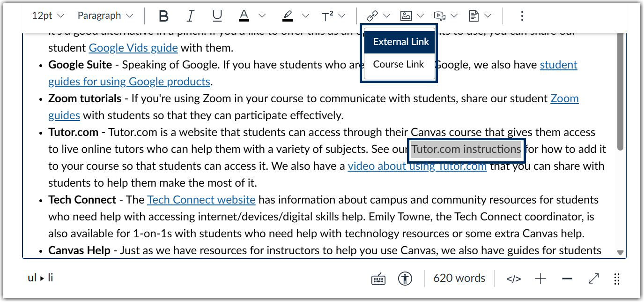644x302 pixels.
Task: Choose Course Link from the menu
Action: coord(400,65)
